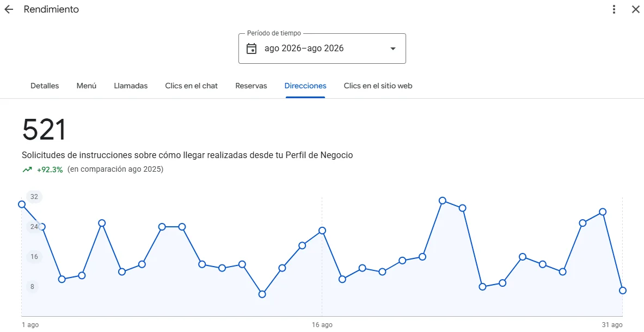Switch to the Detalles tab
The image size is (644, 332).
45,86
